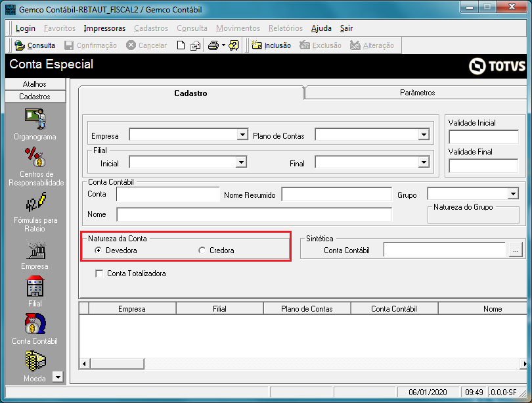
Task: Open the Relatórios menu
Action: click(x=285, y=28)
